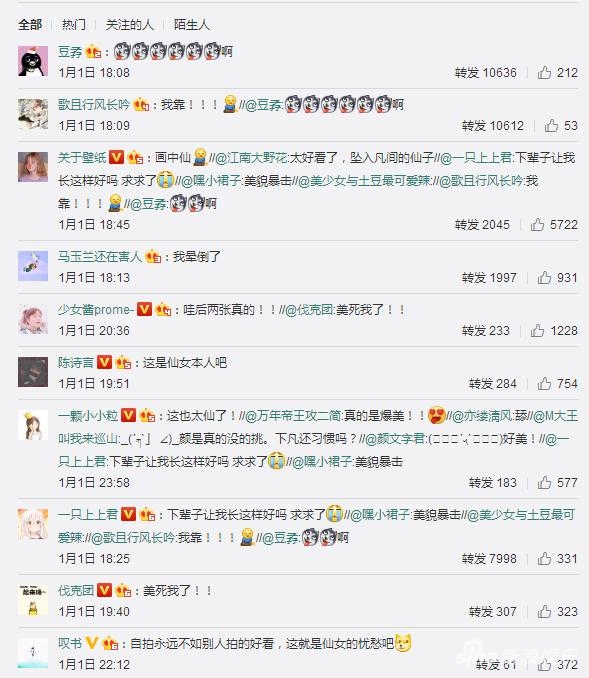This screenshot has width=589, height=678.
Task: Click the V verified badge beside 关于壁纸
Action: tap(116, 157)
